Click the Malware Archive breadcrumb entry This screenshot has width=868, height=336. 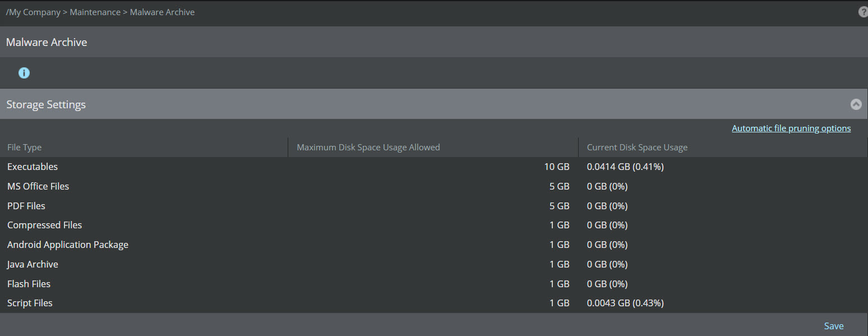point(162,12)
